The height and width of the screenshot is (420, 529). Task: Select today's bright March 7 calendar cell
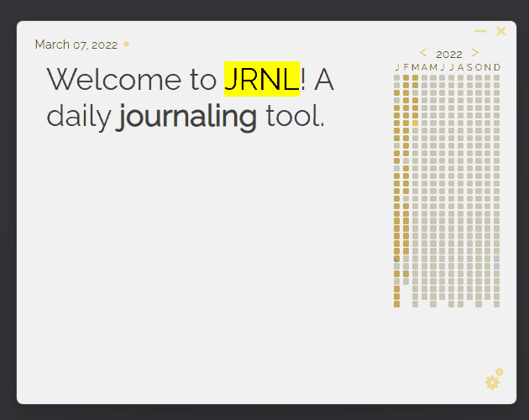[x=415, y=123]
